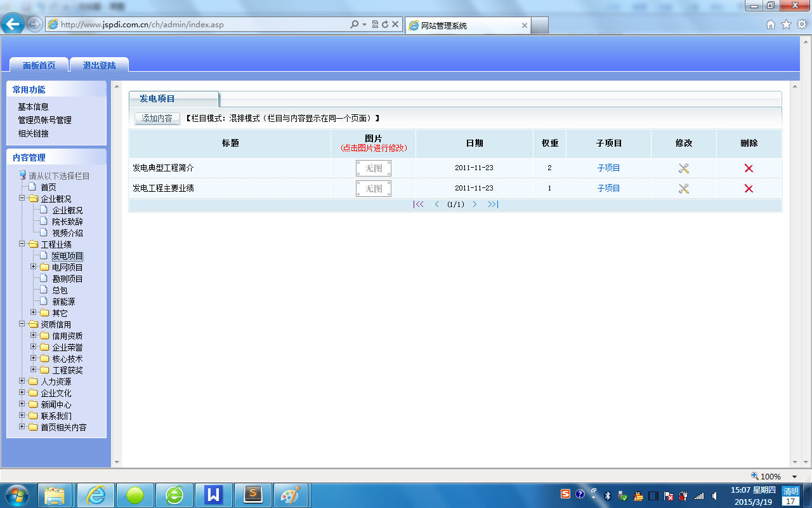Go to the next page of results
This screenshot has width=812, height=508.
pos(475,204)
